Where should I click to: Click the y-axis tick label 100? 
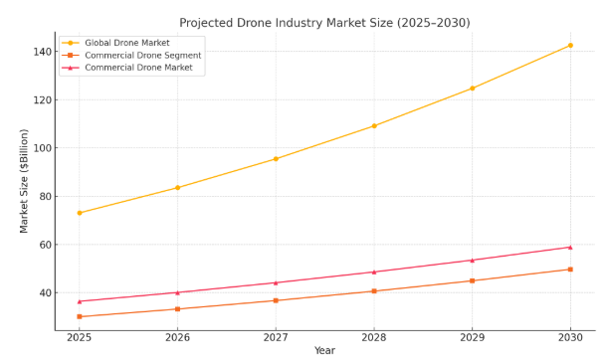tap(43, 148)
